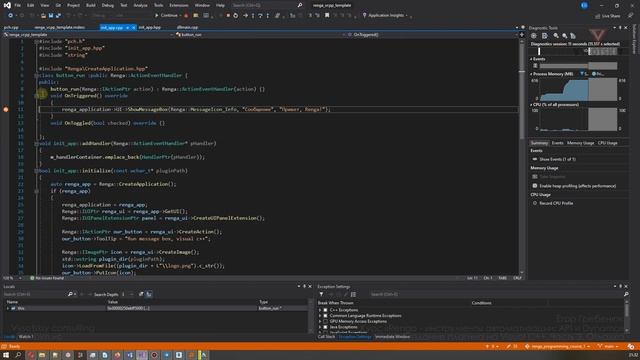Click the Open File folder icon
This screenshot has width=640, height=360.
pos(43,16)
